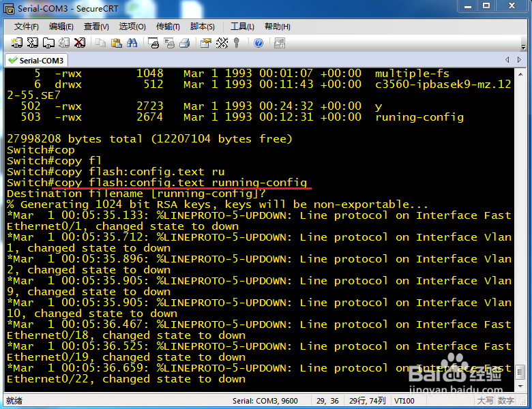Click the VT100 emulation status

tap(404, 401)
